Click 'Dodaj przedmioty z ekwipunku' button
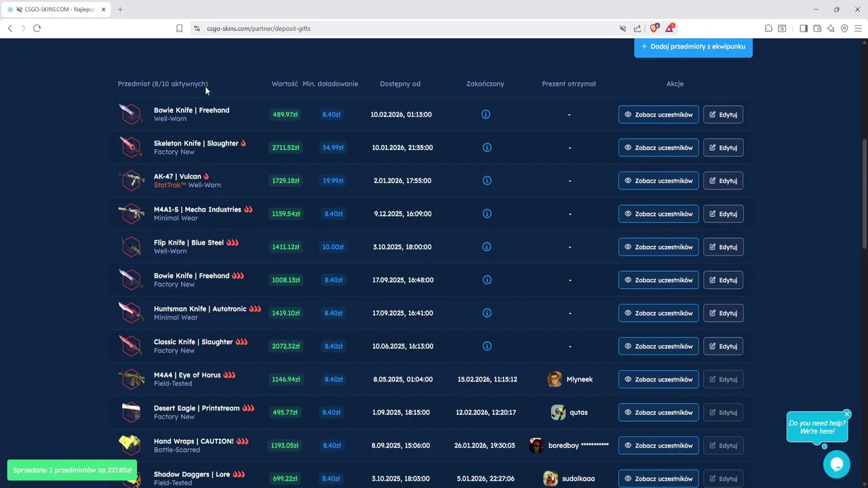Screen dimensions: 868x488 click(x=693, y=47)
